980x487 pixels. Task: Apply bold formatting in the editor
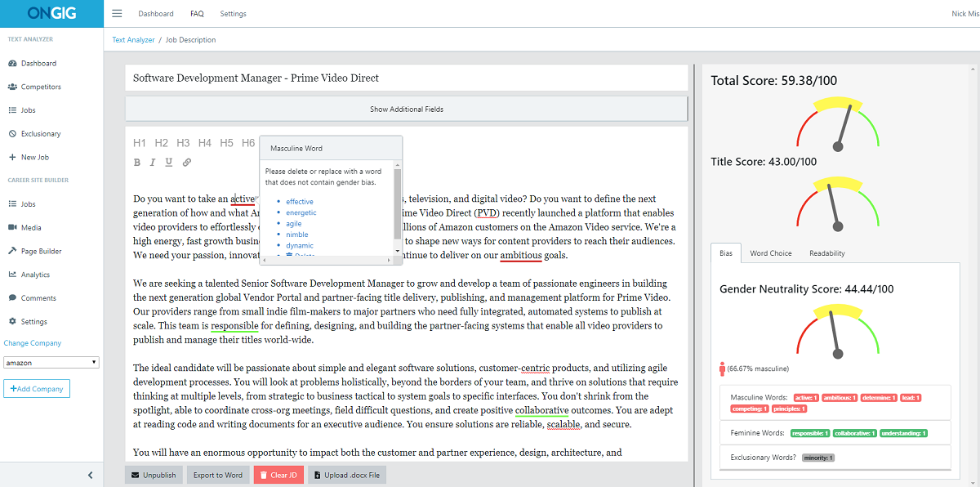pos(137,163)
